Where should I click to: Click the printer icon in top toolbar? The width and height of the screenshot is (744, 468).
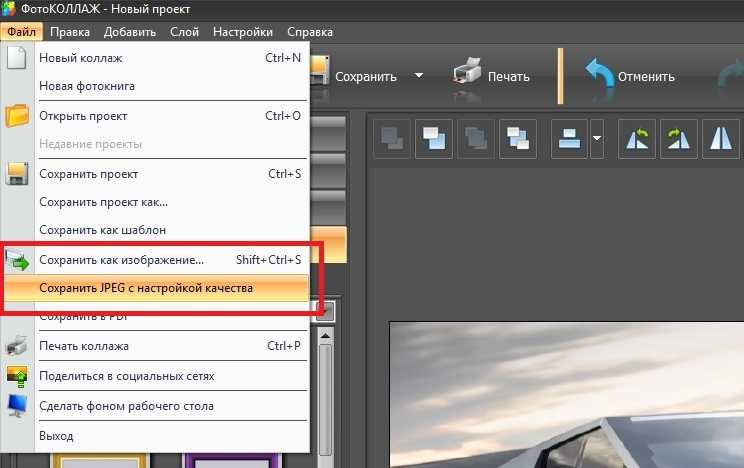coord(467,71)
